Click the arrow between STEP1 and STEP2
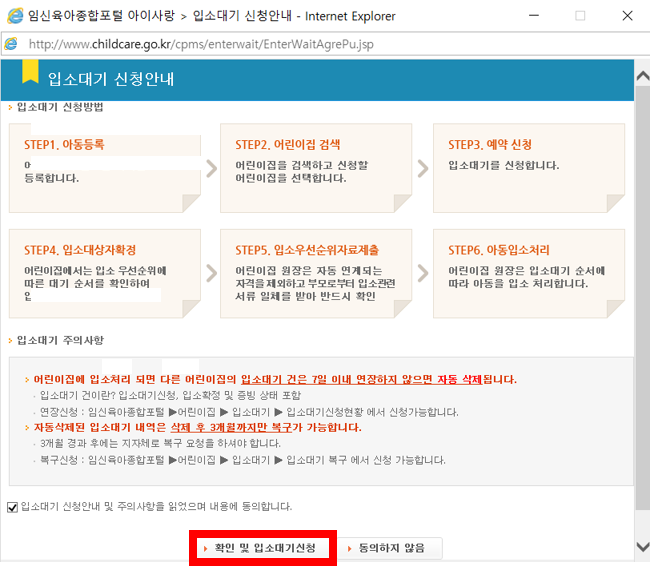The height and width of the screenshot is (570, 652). point(212,168)
